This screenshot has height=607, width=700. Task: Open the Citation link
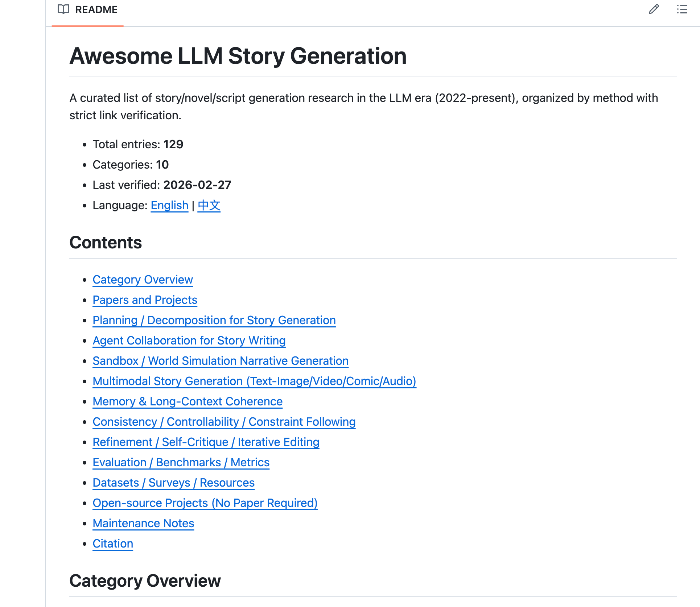113,544
